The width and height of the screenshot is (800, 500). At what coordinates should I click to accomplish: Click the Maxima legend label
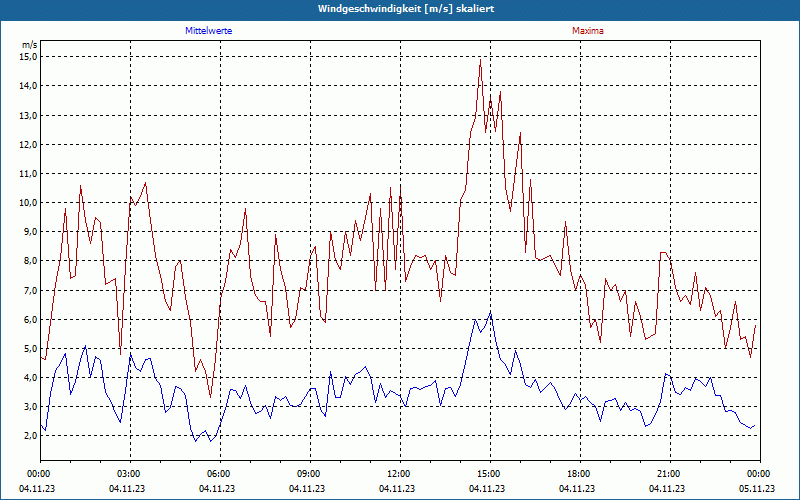point(588,31)
